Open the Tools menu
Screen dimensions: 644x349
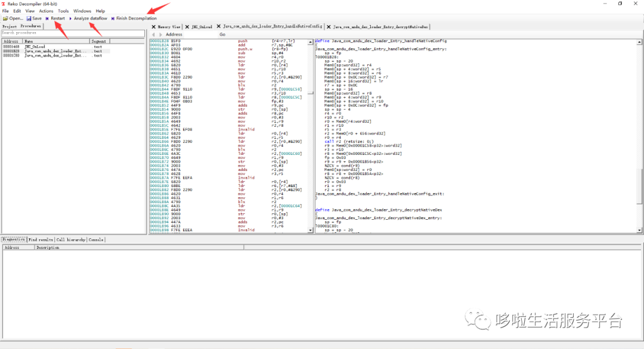[x=63, y=11]
